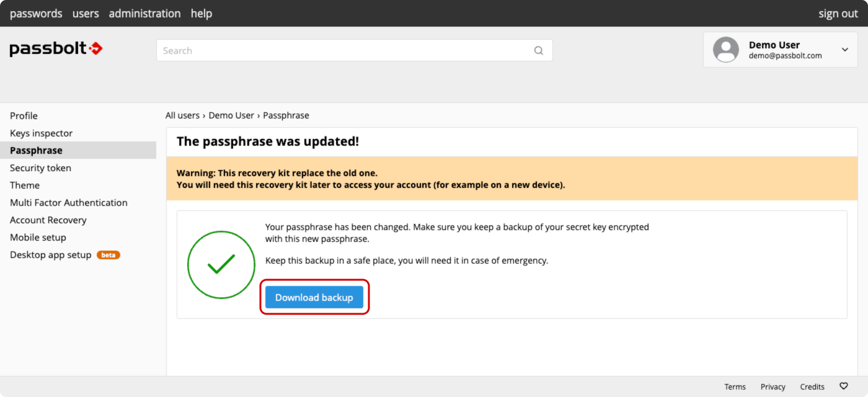Click 'The passphrase was updated!' heading
This screenshot has width=868, height=397.
click(268, 141)
